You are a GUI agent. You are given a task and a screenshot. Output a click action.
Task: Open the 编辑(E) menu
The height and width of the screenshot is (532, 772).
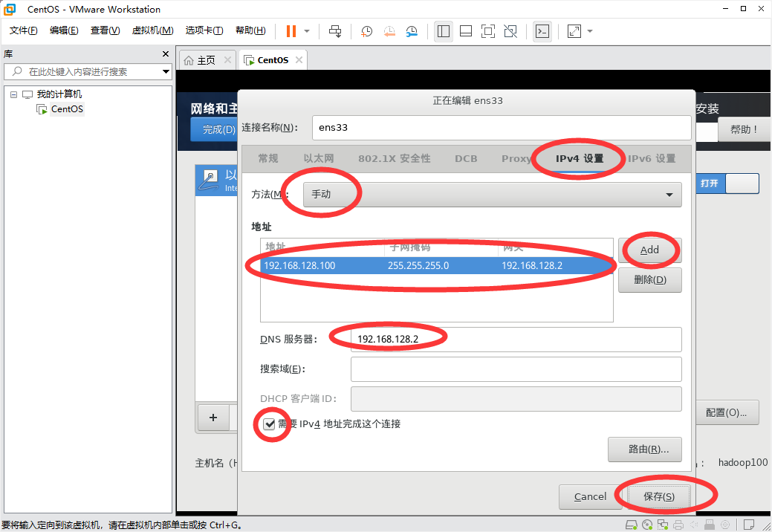tap(64, 30)
